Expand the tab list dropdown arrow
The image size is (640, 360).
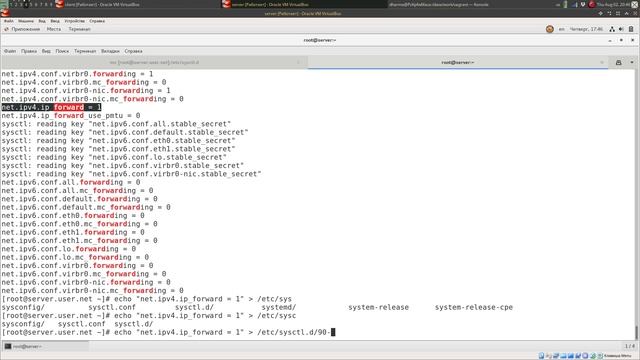point(632,62)
